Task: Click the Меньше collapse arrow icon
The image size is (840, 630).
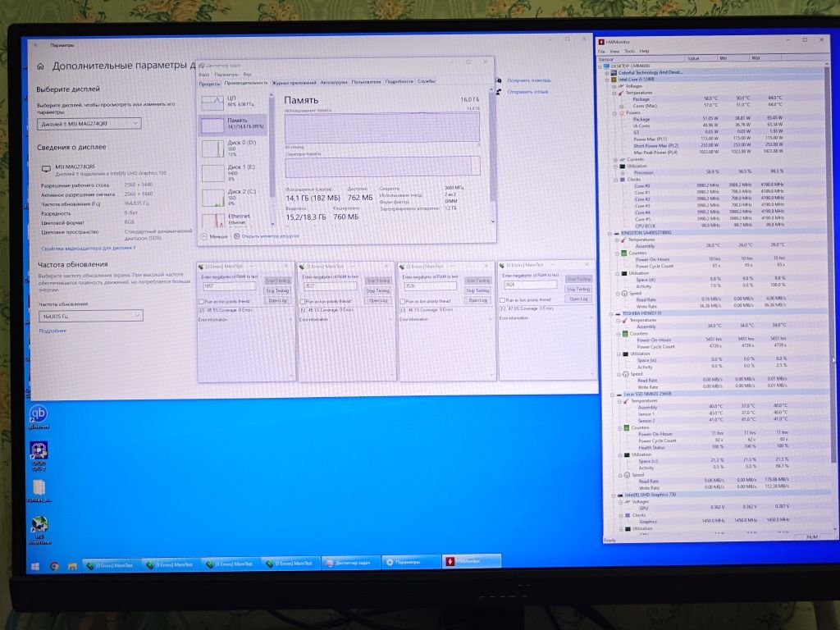Action: coord(203,236)
